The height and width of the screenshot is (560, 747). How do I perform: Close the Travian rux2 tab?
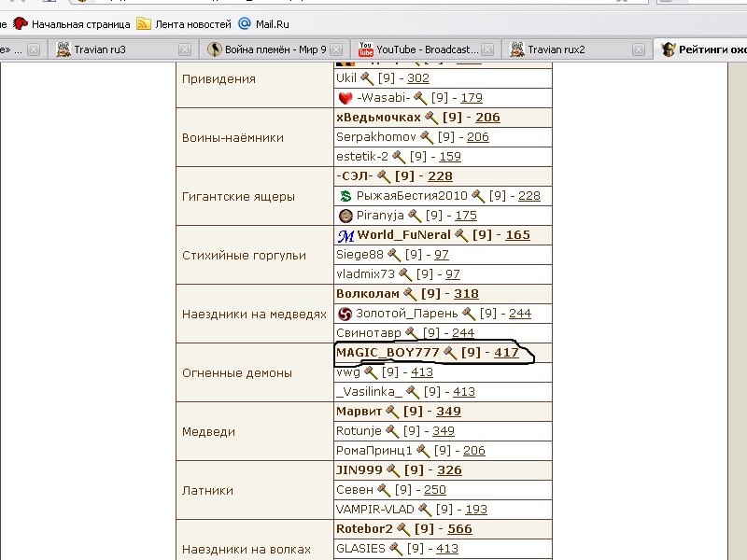[639, 49]
